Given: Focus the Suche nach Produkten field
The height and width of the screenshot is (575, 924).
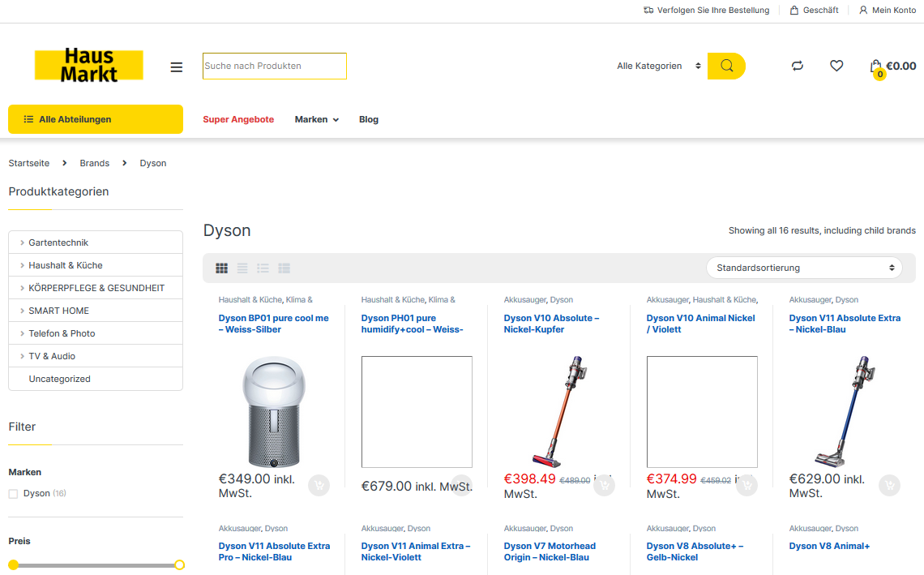Looking at the screenshot, I should (x=275, y=66).
